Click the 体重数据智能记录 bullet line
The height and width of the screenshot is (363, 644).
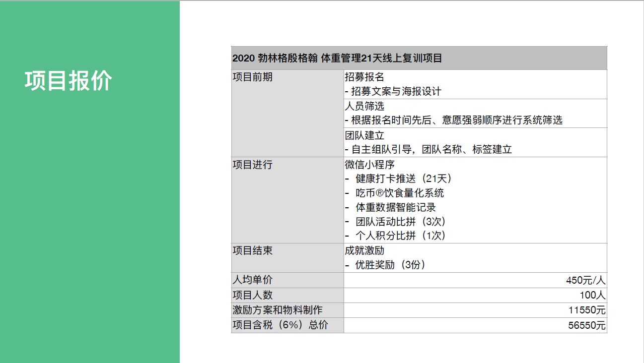point(390,207)
